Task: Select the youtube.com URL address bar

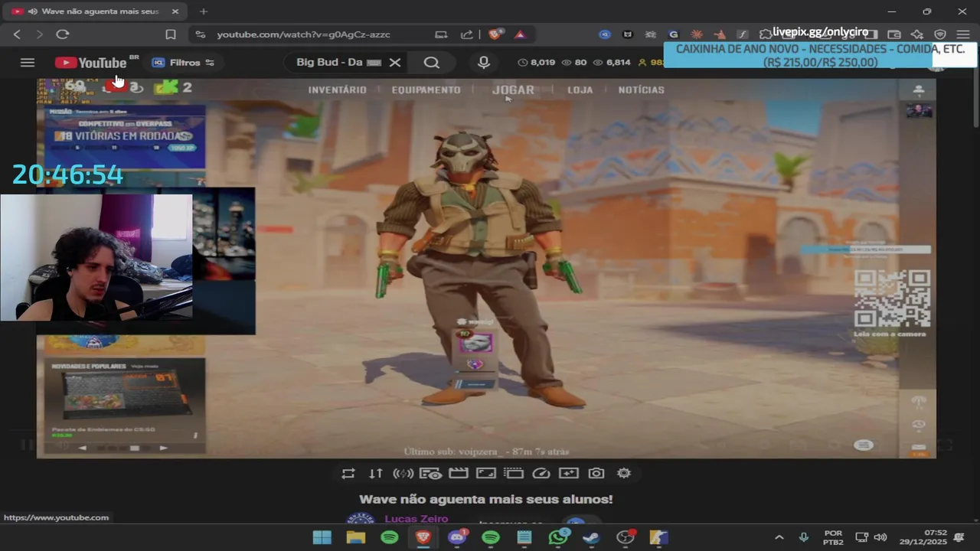Action: coord(303,34)
